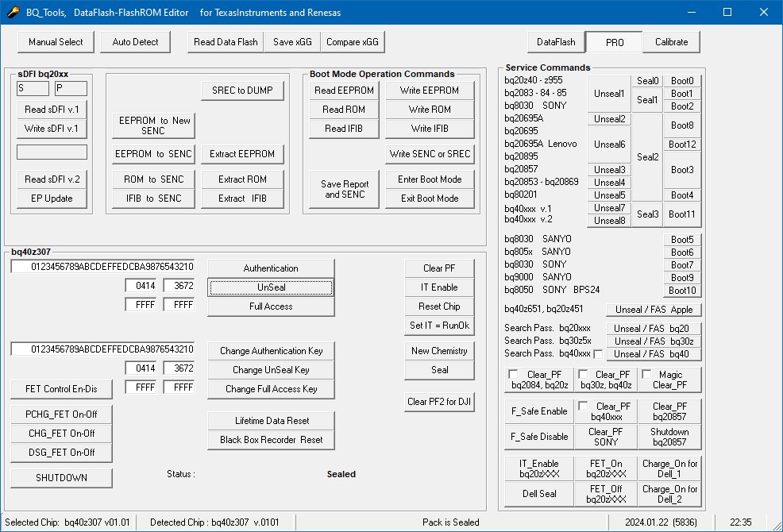Click the top authentication key field
783x532 pixels.
(103, 267)
